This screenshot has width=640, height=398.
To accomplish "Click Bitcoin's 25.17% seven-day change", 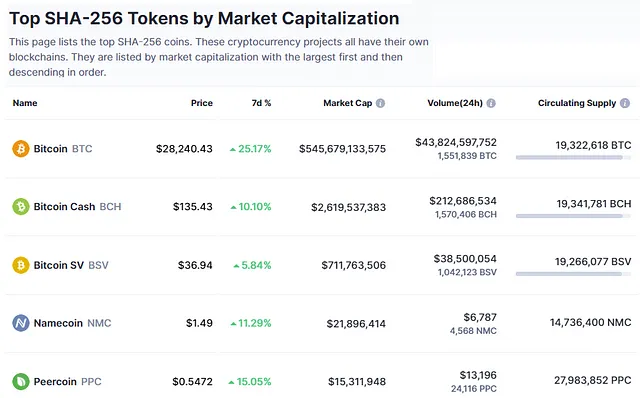I will 250,149.
